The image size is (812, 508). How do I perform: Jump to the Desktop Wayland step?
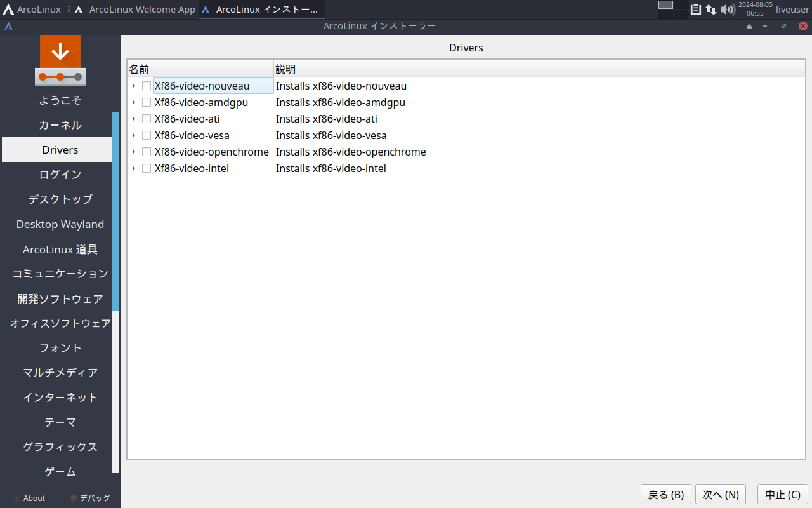[60, 224]
